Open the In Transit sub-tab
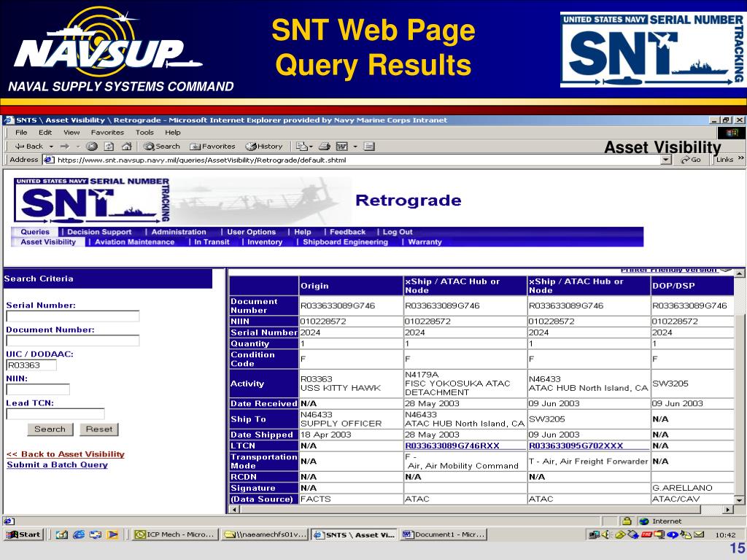Image resolution: width=747 pixels, height=560 pixels. (x=212, y=242)
